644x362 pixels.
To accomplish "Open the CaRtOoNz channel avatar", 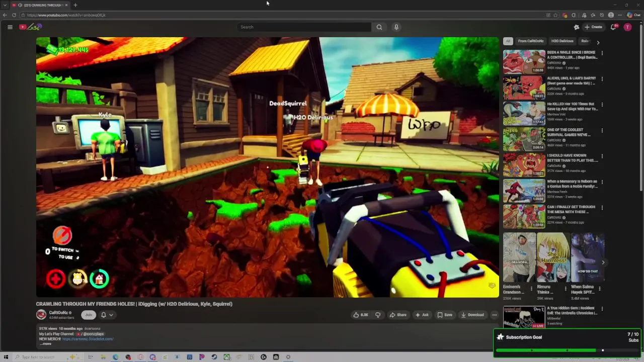I will coord(41,315).
